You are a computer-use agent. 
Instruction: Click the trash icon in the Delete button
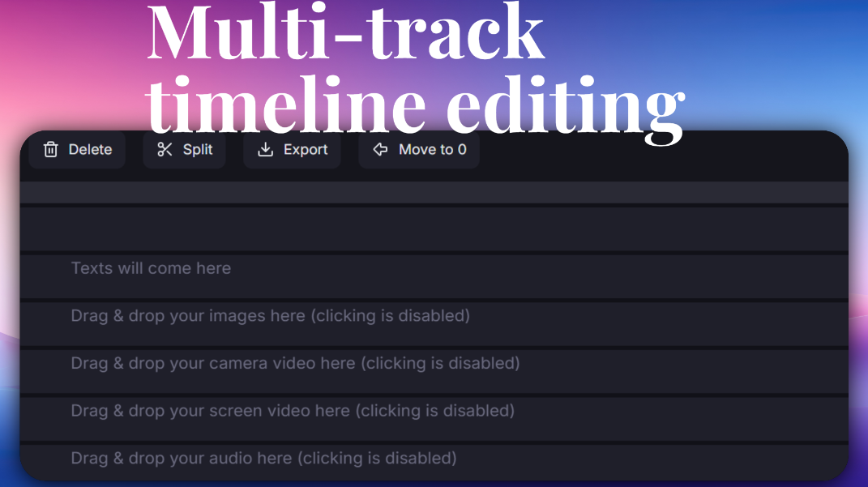point(50,149)
